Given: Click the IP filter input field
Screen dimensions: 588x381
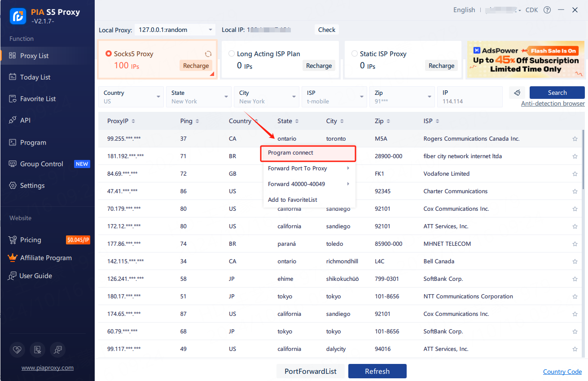Looking at the screenshot, I should coord(470,97).
